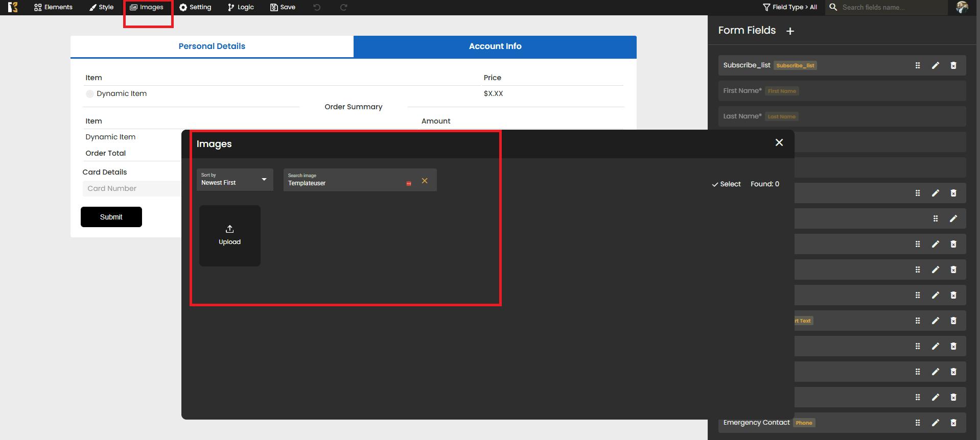Open the Elements menu
The height and width of the screenshot is (440, 980).
(53, 7)
